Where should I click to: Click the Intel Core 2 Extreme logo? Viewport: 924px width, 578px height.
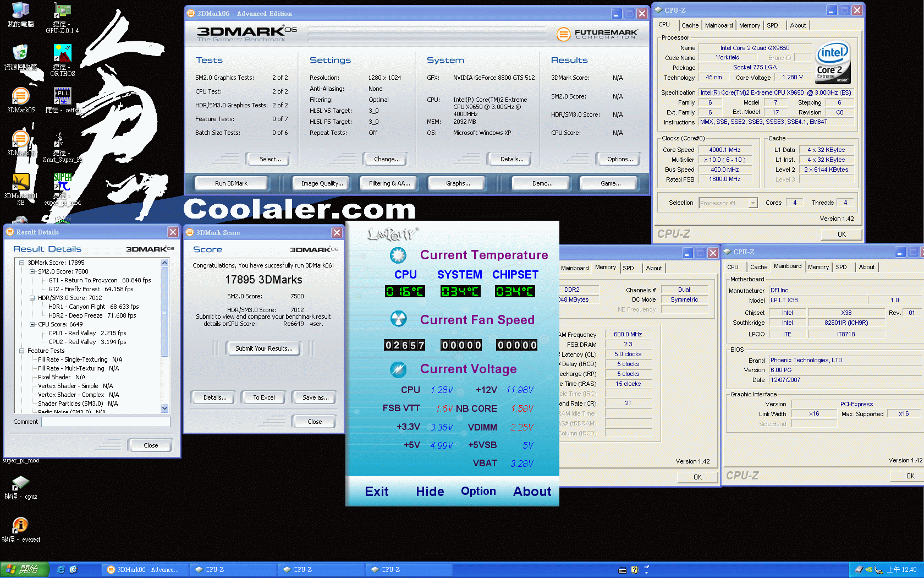pos(832,62)
